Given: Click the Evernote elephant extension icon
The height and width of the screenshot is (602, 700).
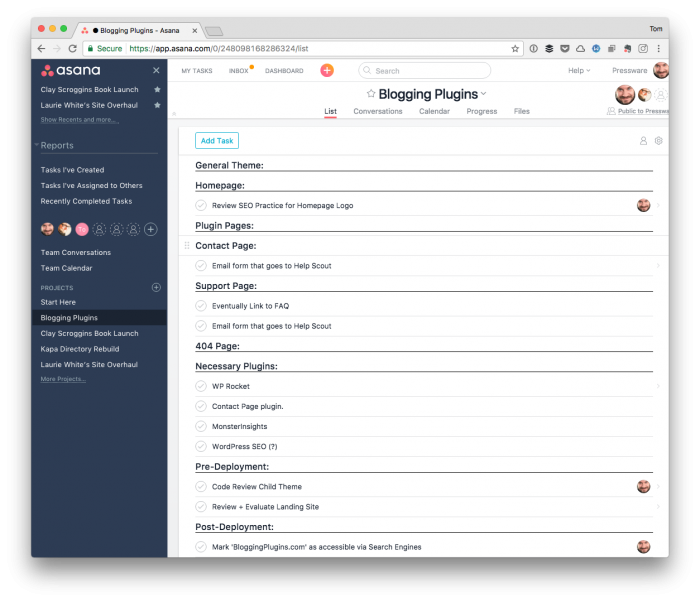Looking at the screenshot, I should 627,49.
